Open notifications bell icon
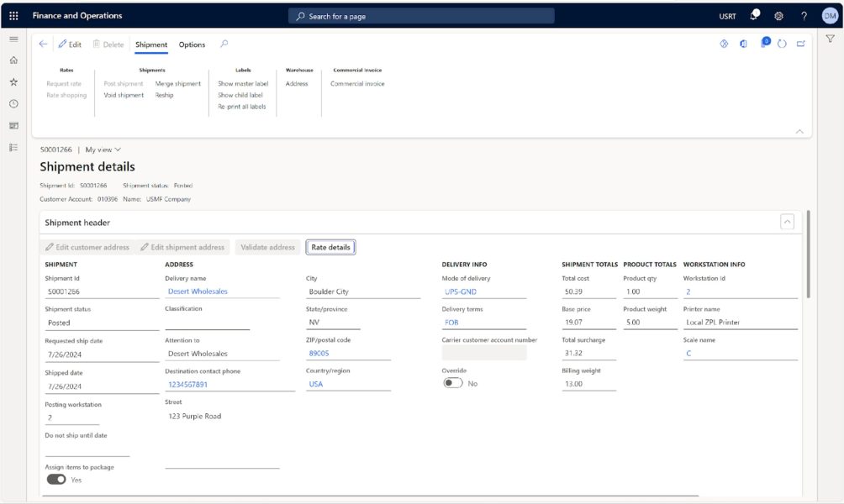 [x=752, y=15]
